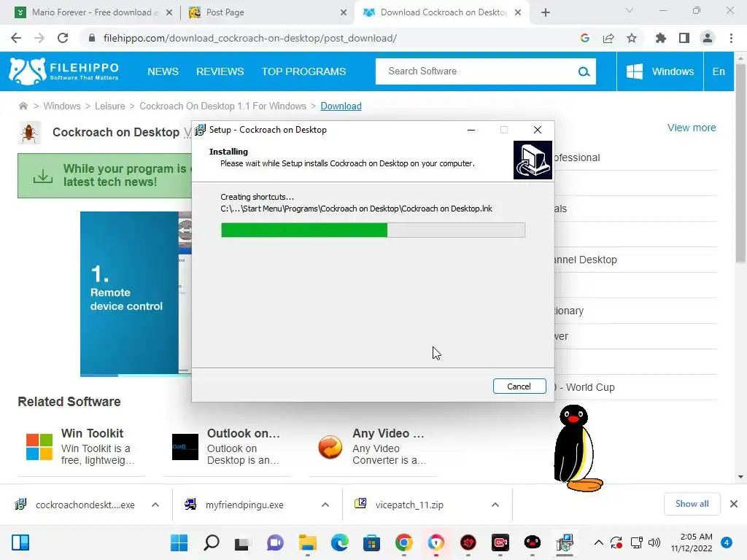Open the En language selector
This screenshot has width=747, height=560.
click(719, 71)
